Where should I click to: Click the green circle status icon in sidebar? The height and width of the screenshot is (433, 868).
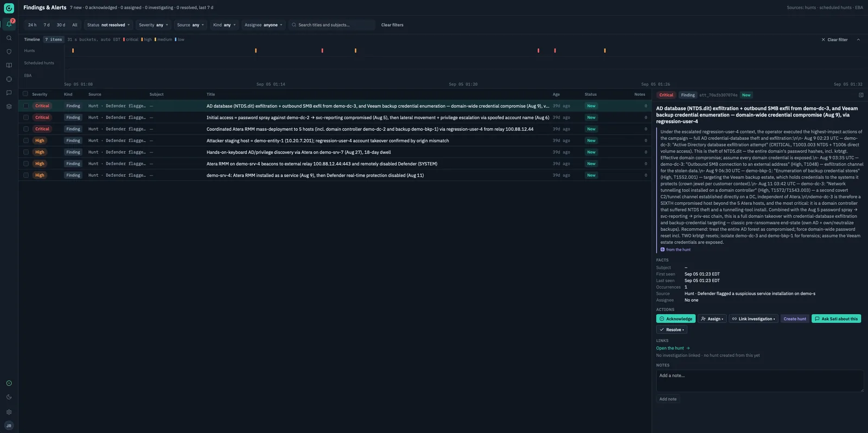9,383
